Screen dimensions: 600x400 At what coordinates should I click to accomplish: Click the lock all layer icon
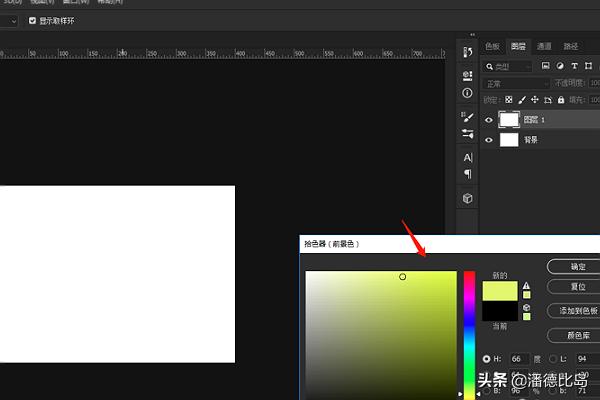pos(562,100)
